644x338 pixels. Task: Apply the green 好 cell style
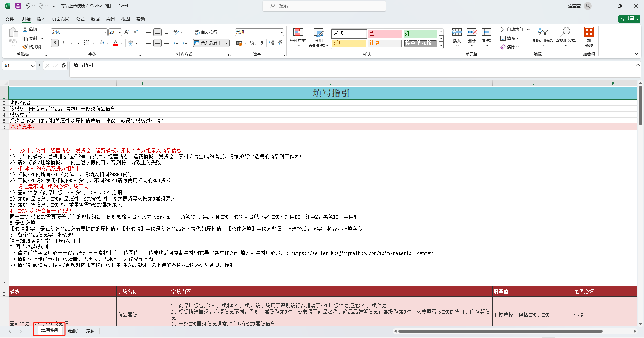pos(420,34)
